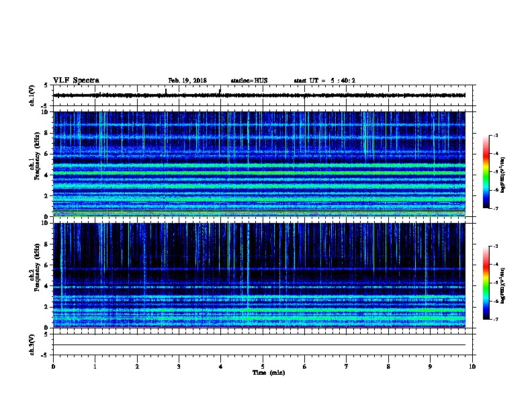Click the time axis tick label "2"

pyautogui.click(x=137, y=367)
